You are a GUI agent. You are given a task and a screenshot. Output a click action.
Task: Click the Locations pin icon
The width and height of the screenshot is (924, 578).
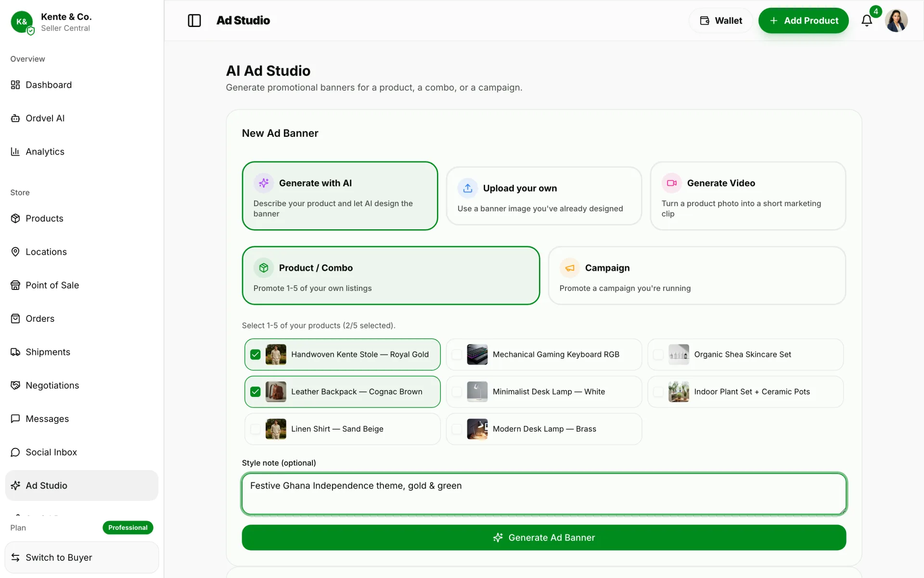point(15,252)
